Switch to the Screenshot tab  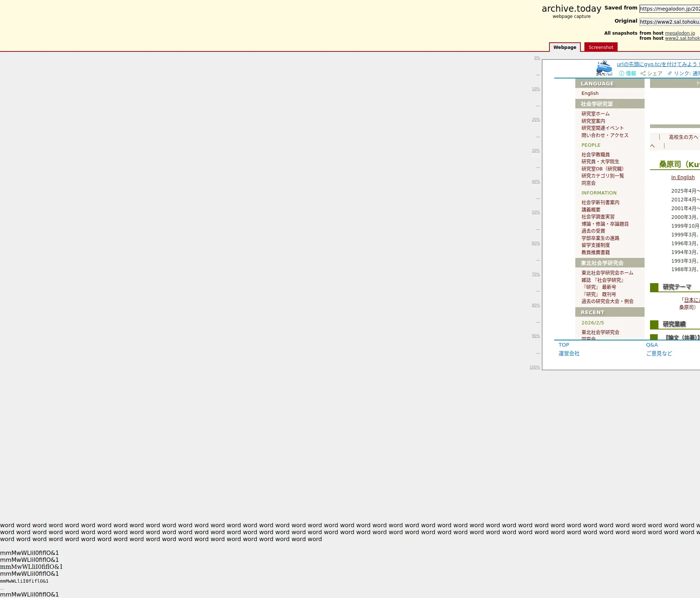pos(600,47)
